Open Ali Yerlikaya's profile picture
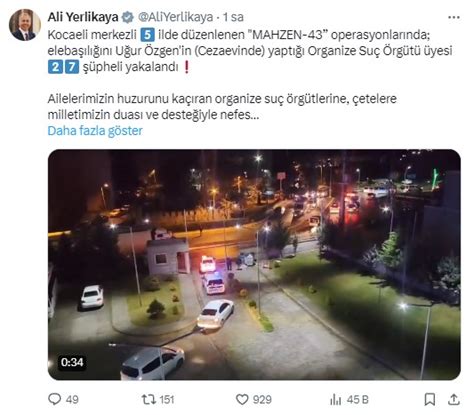 click(25, 25)
